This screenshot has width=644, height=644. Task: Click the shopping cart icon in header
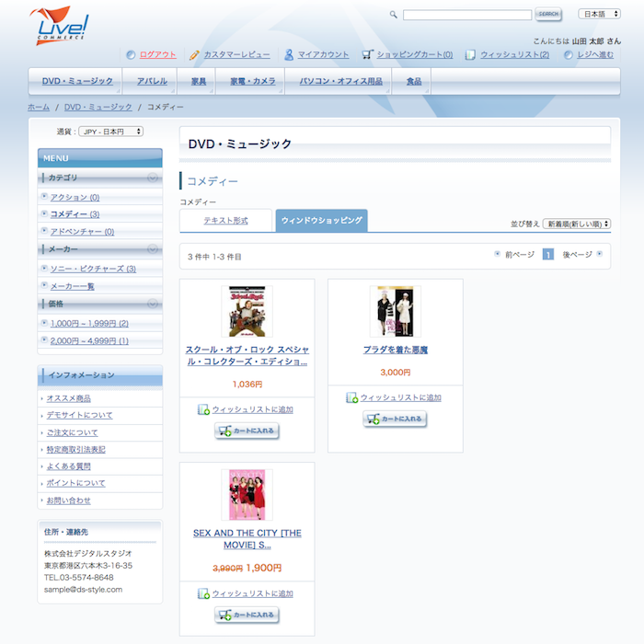[x=368, y=54]
